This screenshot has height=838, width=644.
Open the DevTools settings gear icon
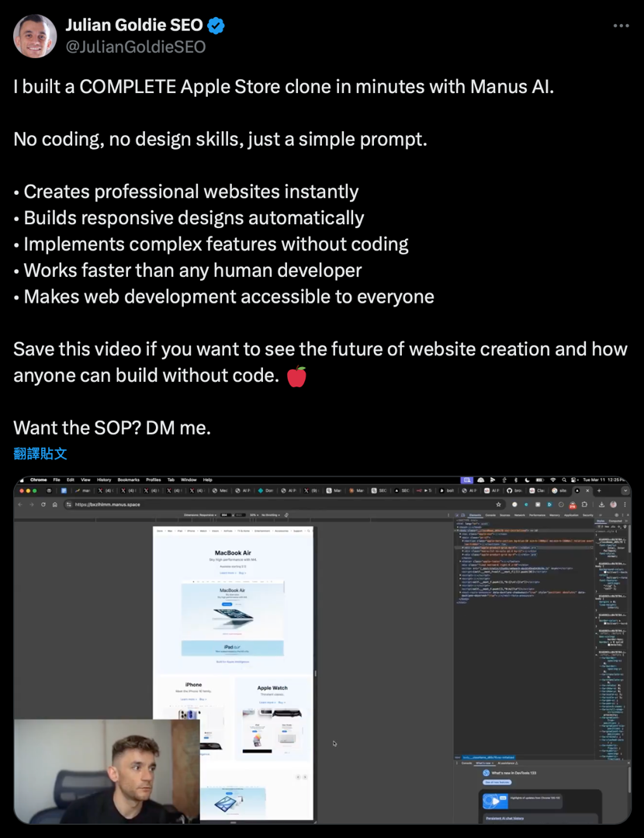coord(617,515)
